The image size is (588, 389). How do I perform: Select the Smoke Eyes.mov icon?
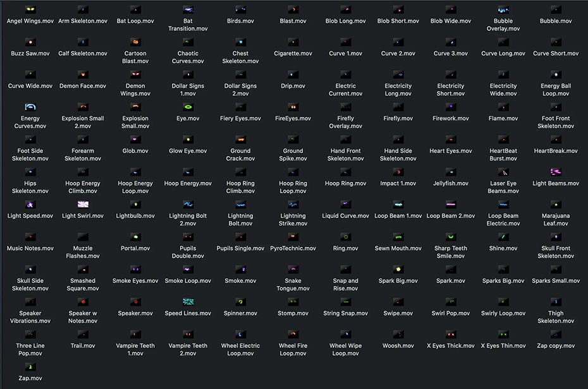[x=135, y=269]
